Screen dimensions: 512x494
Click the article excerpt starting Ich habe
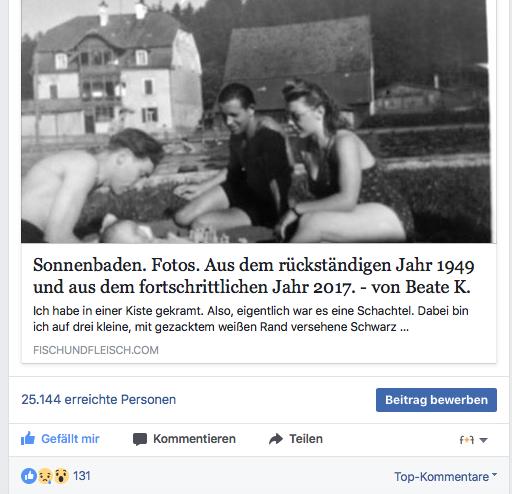click(x=251, y=319)
